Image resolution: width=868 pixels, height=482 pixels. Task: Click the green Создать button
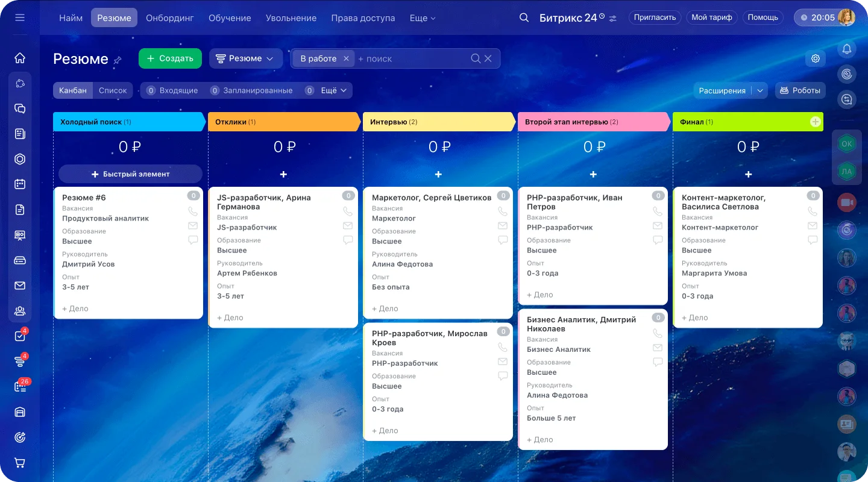170,58
